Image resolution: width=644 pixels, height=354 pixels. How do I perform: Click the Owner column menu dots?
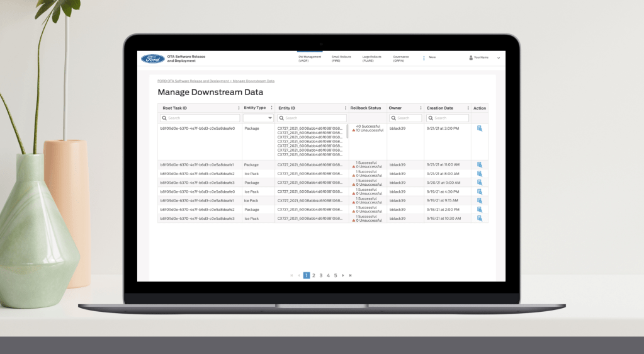pyautogui.click(x=421, y=108)
